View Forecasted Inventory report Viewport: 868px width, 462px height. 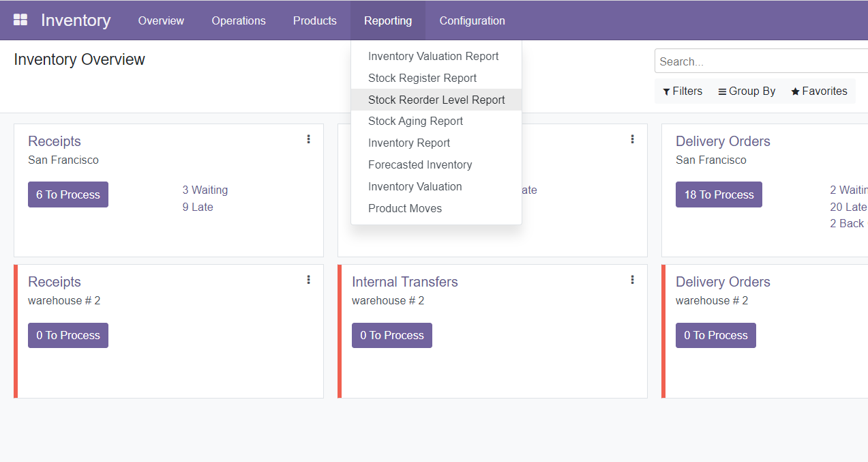click(x=420, y=164)
